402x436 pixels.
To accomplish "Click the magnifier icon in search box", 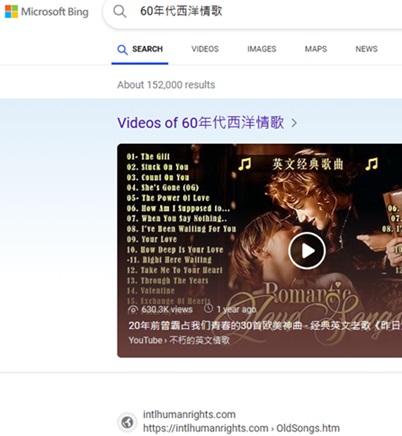I will [120, 11].
